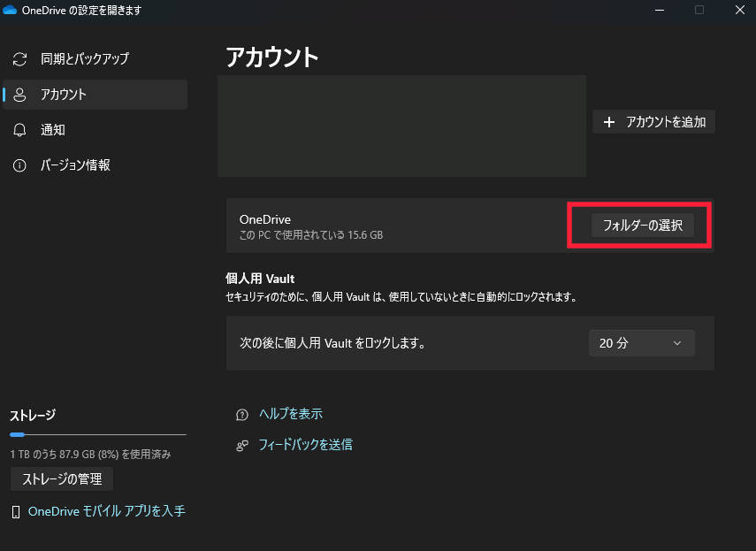Image resolution: width=756 pixels, height=551 pixels.
Task: Click the '次の後に個人用 Vault をロックします。' label
Action: [x=332, y=343]
